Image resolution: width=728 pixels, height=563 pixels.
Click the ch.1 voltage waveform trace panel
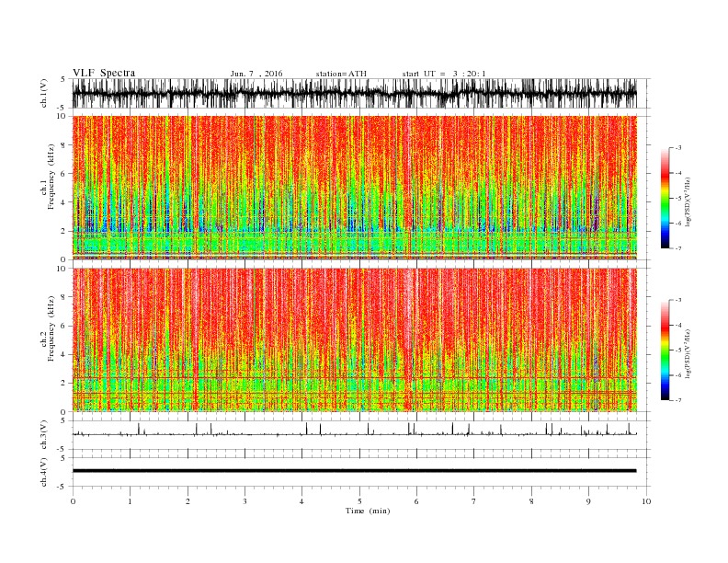tap(361, 93)
